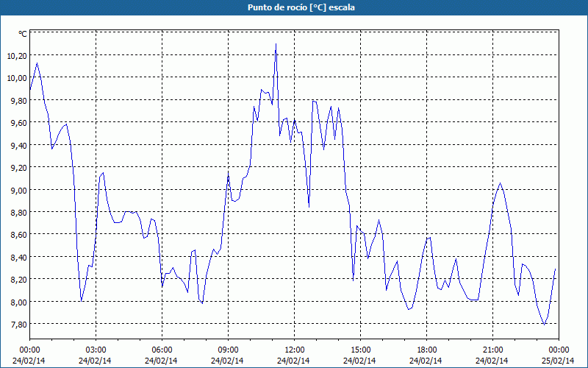Click the 'Punto de rocío [°C] escala' title
The image size is (588, 368).
tap(301, 7)
